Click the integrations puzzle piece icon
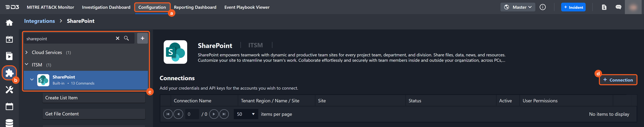The height and width of the screenshot is (127, 644). click(9, 73)
